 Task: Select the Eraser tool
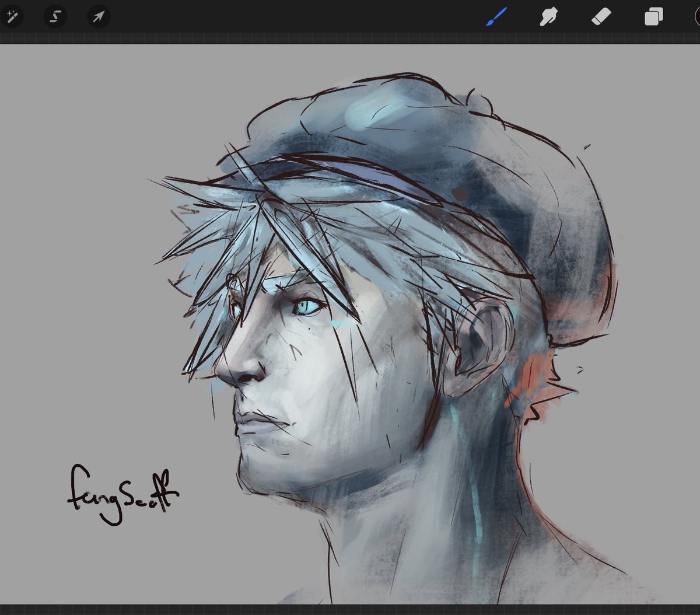click(601, 16)
